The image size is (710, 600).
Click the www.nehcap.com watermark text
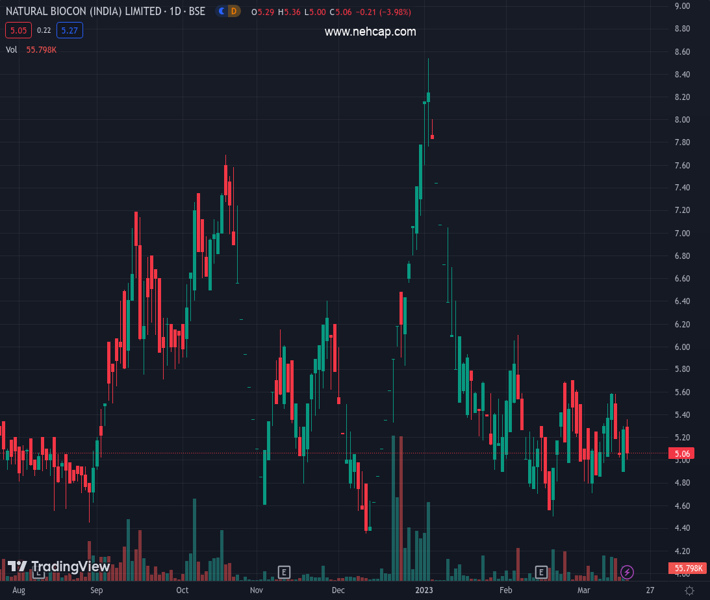[x=370, y=32]
